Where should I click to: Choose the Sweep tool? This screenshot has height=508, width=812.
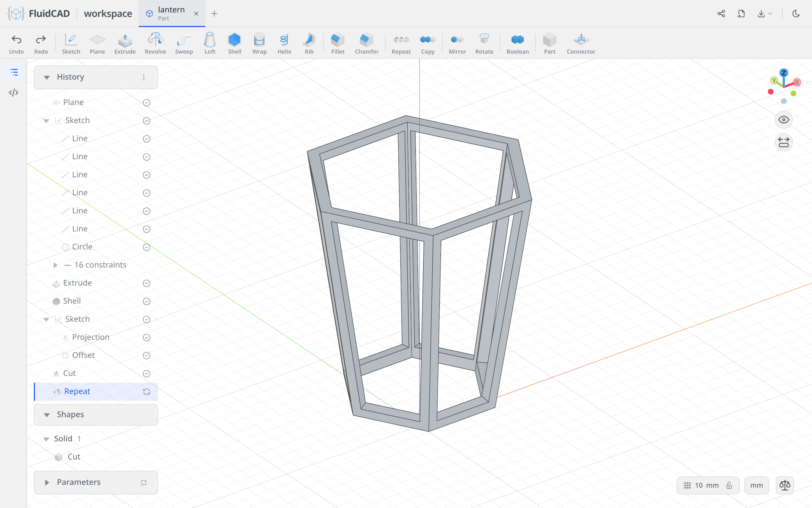pyautogui.click(x=184, y=44)
